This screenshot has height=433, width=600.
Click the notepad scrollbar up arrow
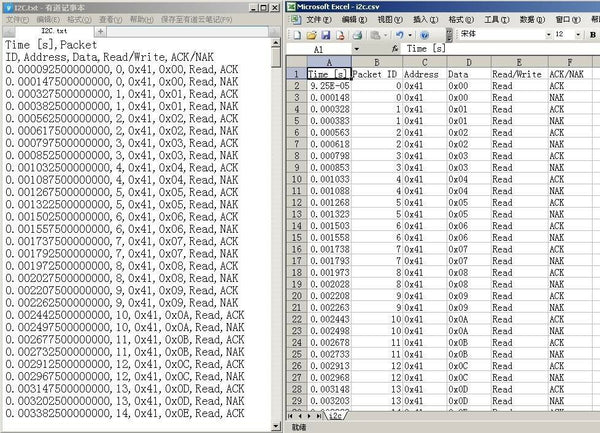coord(276,42)
